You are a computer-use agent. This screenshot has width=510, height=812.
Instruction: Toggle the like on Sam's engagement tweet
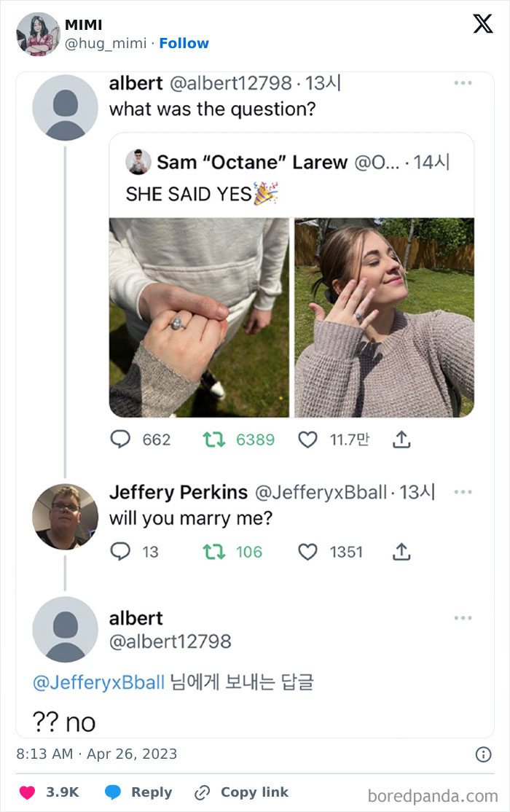(x=308, y=438)
